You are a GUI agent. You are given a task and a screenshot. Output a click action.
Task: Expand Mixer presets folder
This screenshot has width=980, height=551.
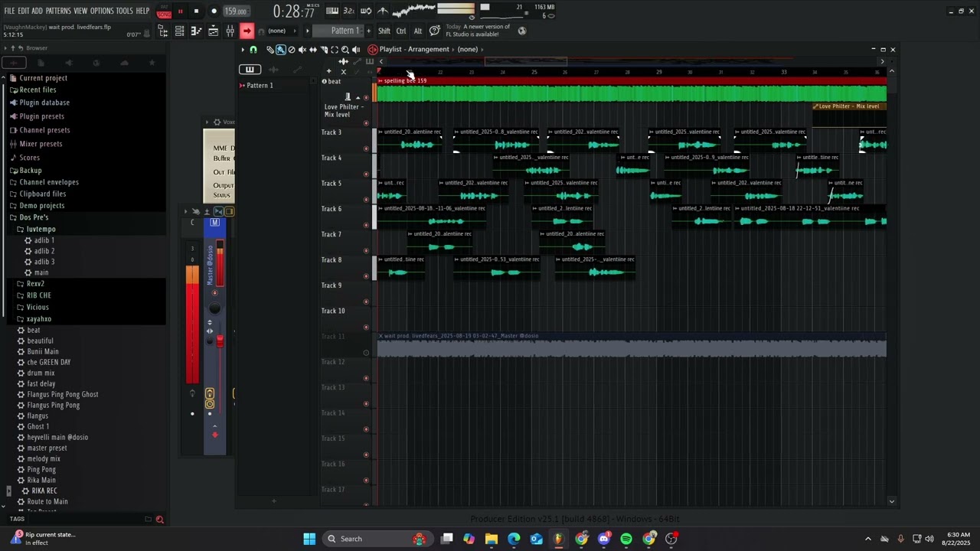(41, 144)
